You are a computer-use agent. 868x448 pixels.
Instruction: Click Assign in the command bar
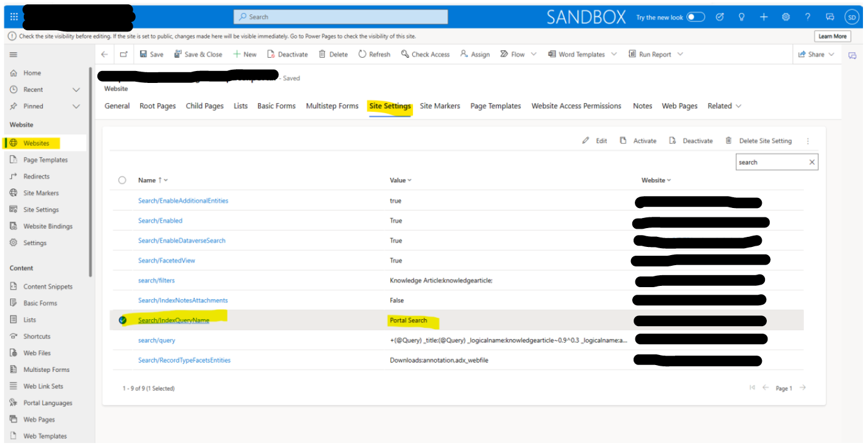pos(475,55)
